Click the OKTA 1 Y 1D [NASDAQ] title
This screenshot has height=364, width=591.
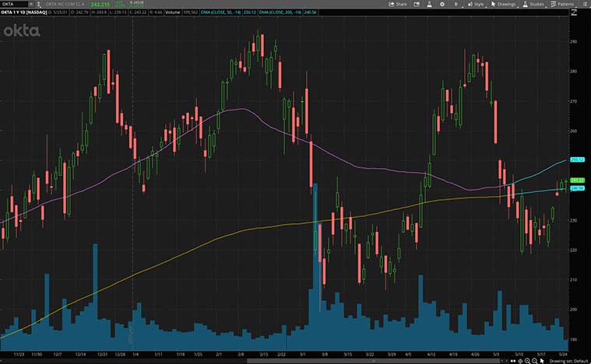pyautogui.click(x=23, y=12)
